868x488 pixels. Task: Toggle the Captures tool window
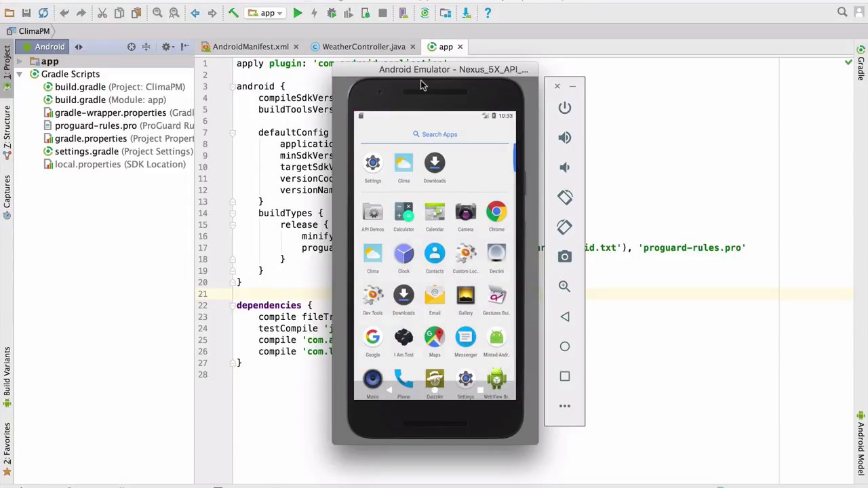pos(7,197)
